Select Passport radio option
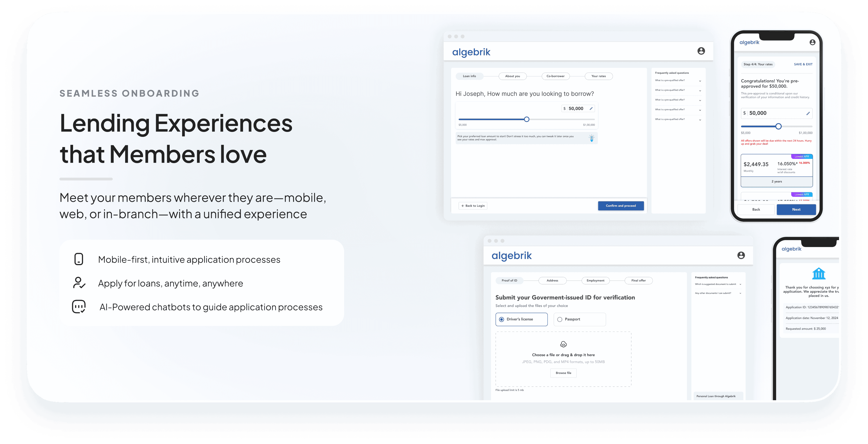The width and height of the screenshot is (868, 444). pyautogui.click(x=579, y=319)
